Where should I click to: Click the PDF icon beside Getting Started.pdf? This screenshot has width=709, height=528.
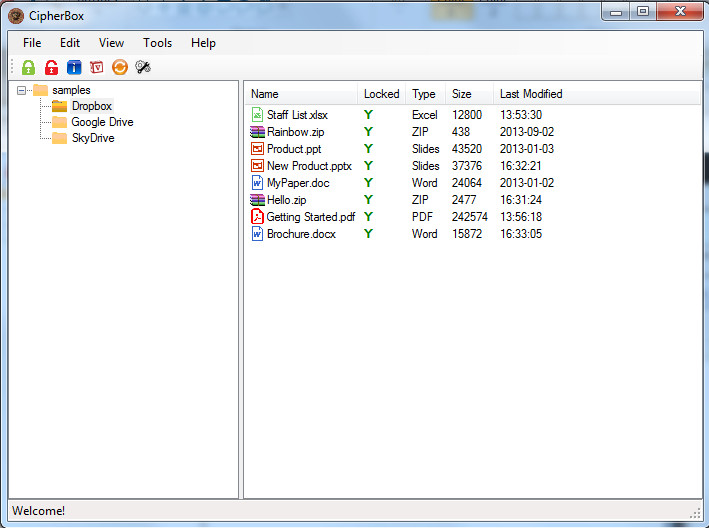257,217
